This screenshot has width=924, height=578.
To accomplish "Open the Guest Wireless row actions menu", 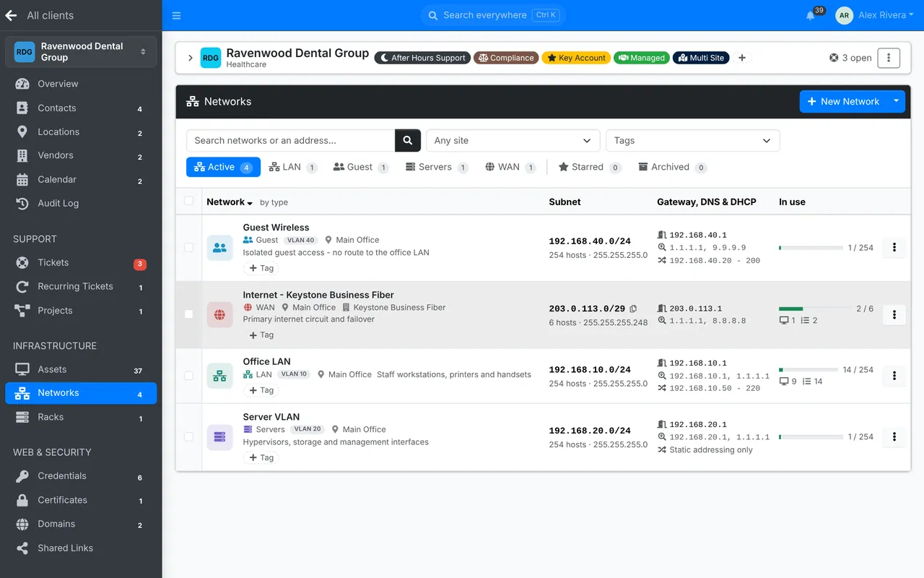I will (894, 248).
